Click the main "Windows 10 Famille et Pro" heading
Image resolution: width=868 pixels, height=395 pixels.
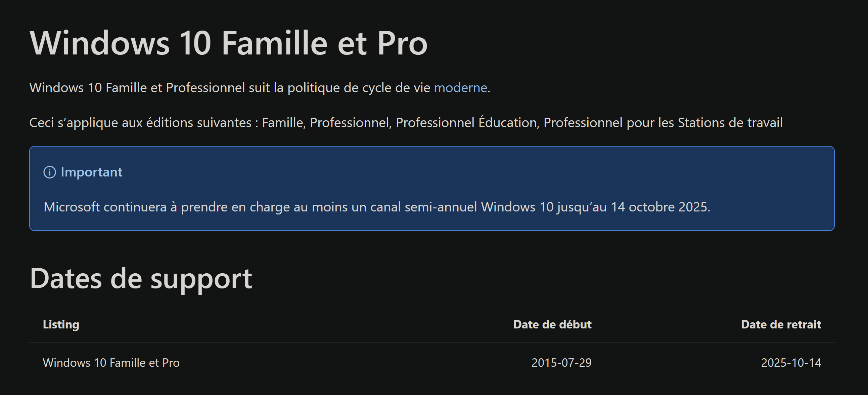[x=228, y=43]
